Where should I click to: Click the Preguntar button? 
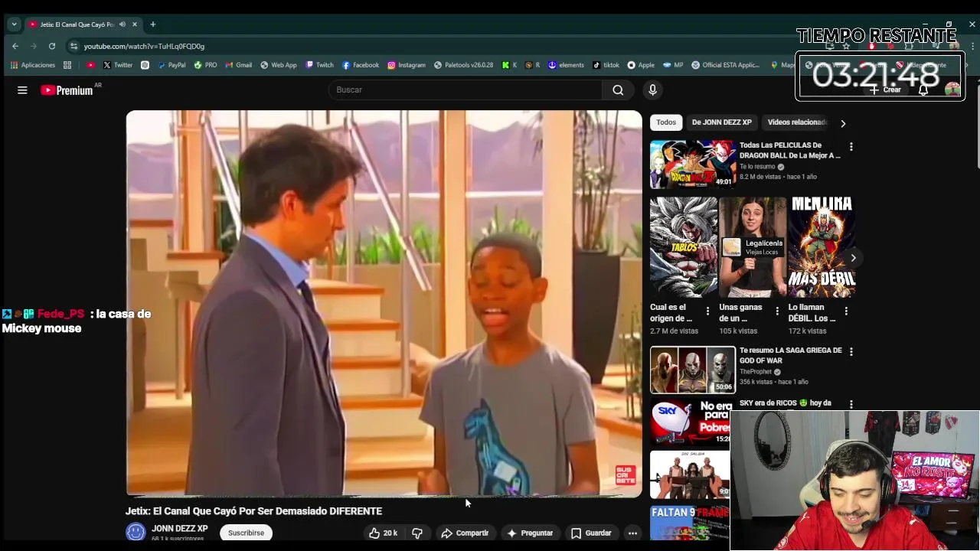pyautogui.click(x=530, y=533)
